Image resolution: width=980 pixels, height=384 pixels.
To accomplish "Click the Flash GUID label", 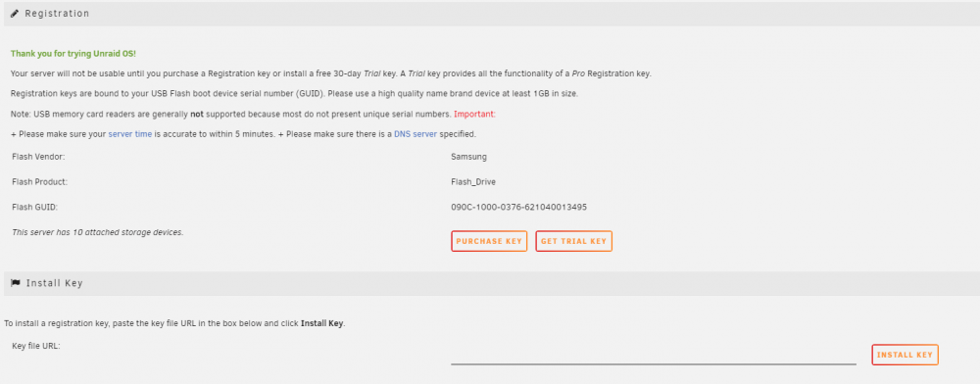I will [x=35, y=207].
